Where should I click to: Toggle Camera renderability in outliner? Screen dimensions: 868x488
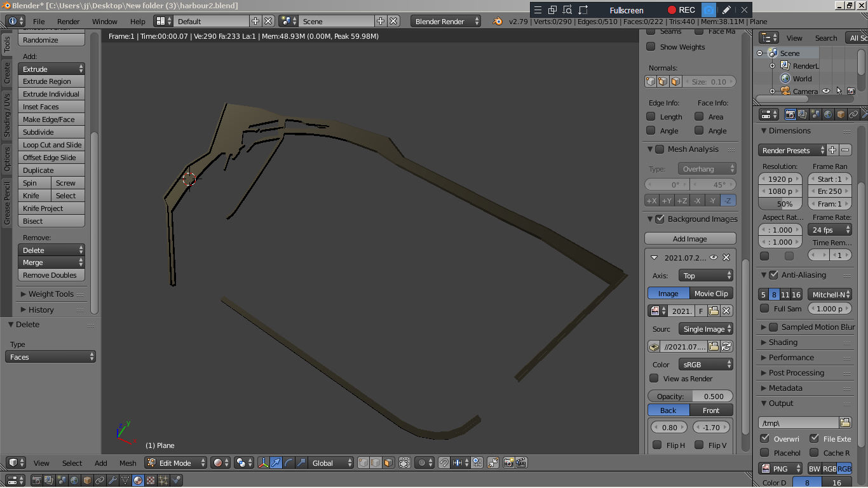click(x=851, y=91)
